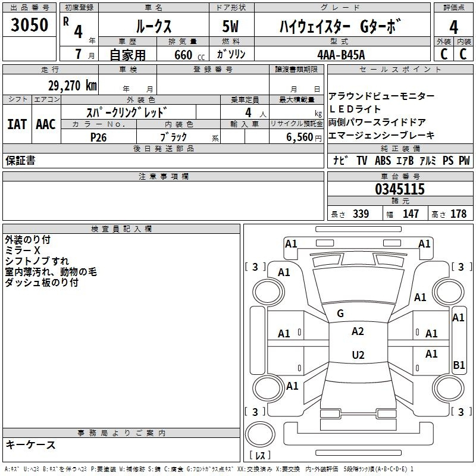The image size is (476, 476).
Task: Click seating capacity 4 人
Action: [x=255, y=113]
